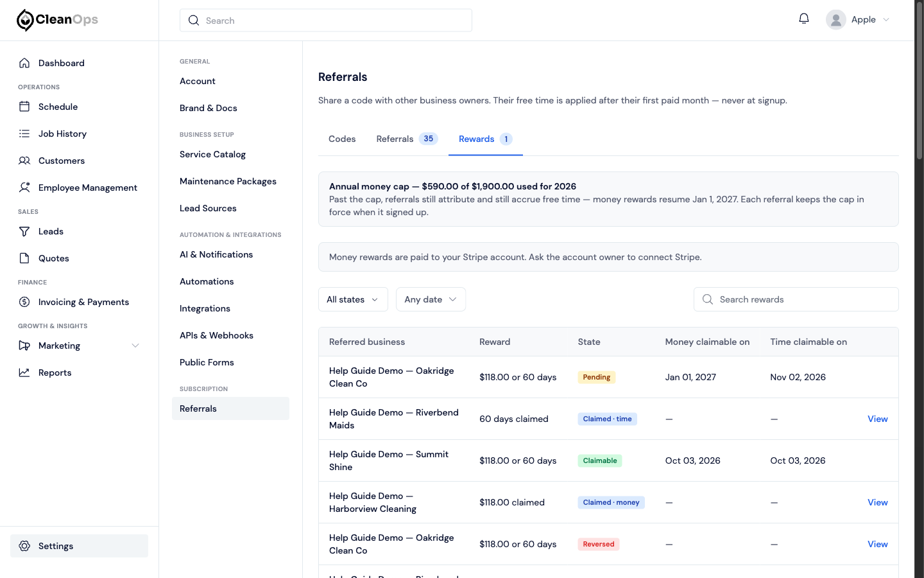Viewport: 924px width, 578px height.
Task: View the Reversed Oakridge Clean Co reward
Action: pyautogui.click(x=878, y=544)
